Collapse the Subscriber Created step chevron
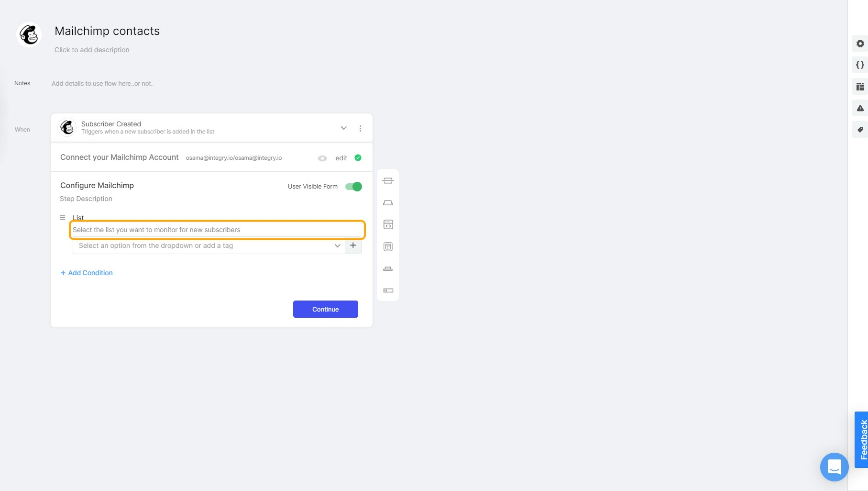Image resolution: width=868 pixels, height=491 pixels. click(x=343, y=128)
